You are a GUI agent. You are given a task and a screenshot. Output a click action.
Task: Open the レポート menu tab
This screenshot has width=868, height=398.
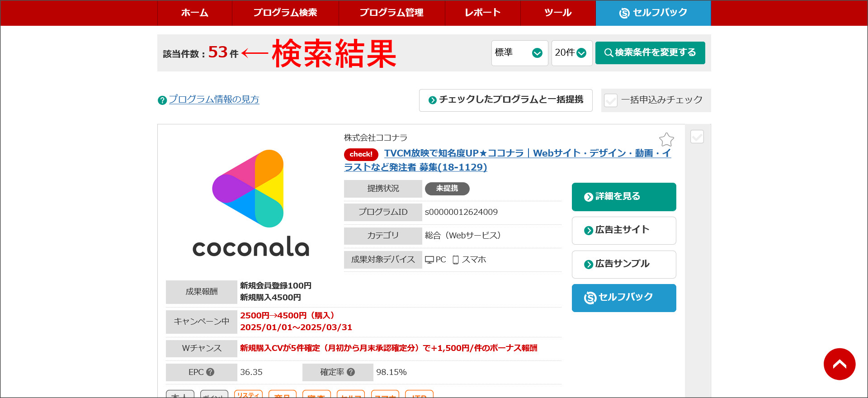point(483,13)
